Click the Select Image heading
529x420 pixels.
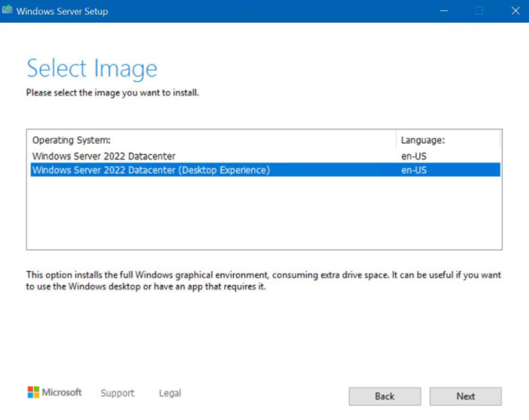91,69
